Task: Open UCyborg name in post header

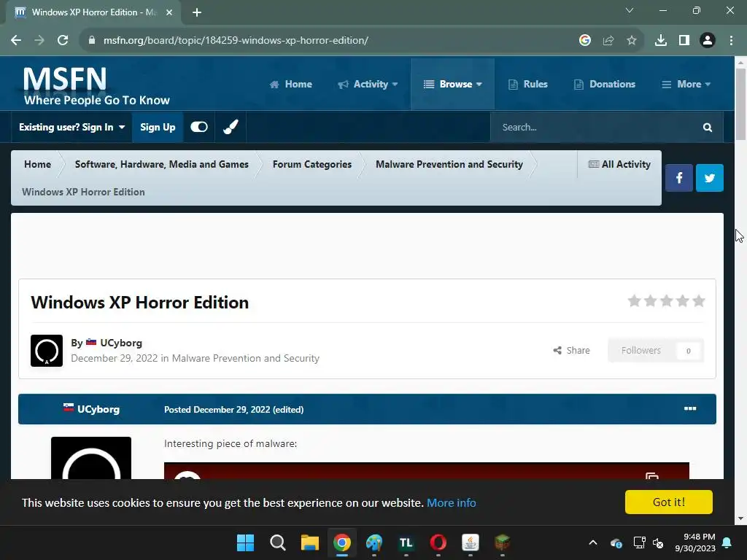Action: [x=98, y=409]
